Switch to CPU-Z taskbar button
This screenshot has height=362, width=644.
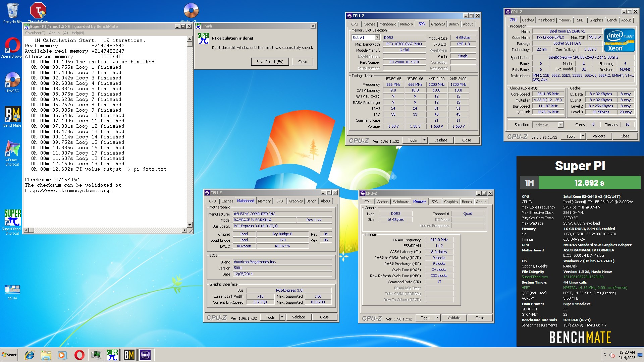point(146,355)
